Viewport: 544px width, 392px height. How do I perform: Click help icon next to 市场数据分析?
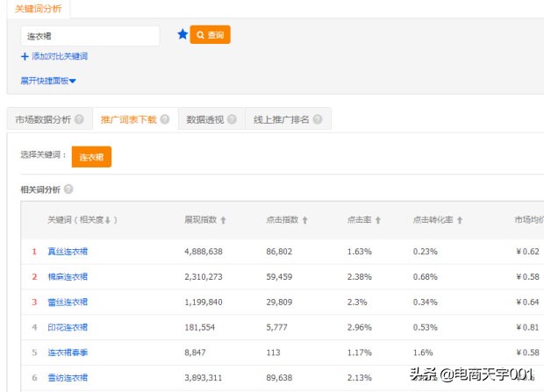[79, 119]
